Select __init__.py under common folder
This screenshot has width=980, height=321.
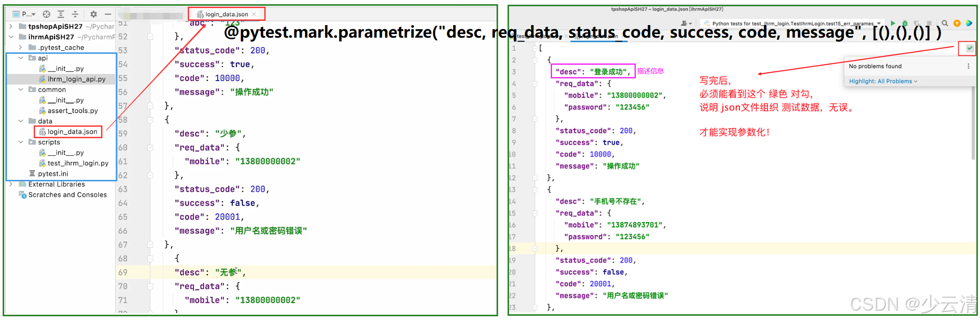61,100
